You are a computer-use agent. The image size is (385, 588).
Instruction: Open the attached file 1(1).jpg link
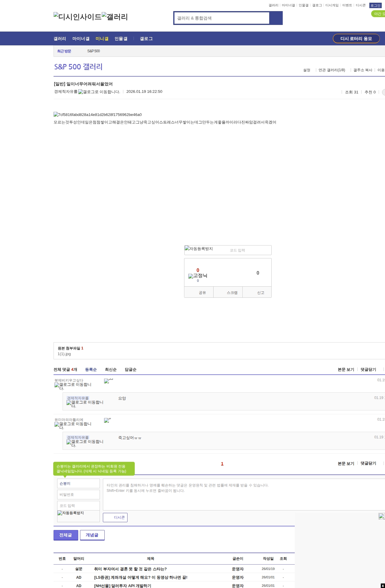tap(64, 354)
